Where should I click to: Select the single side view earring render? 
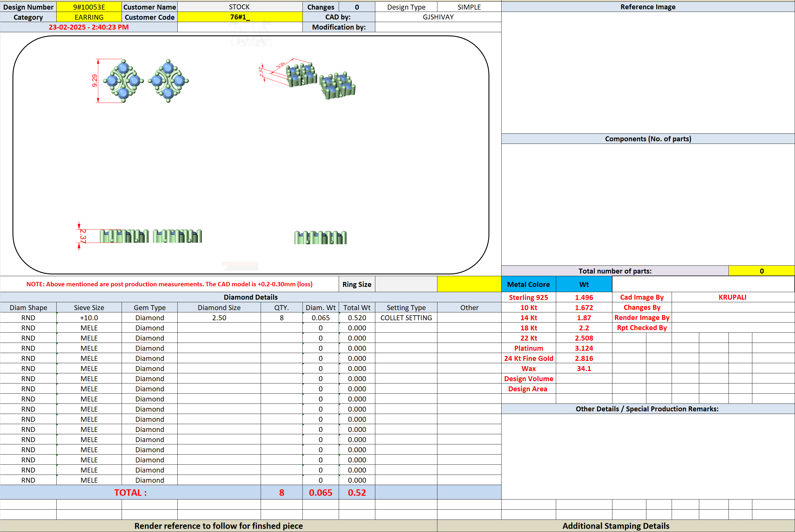click(320, 238)
